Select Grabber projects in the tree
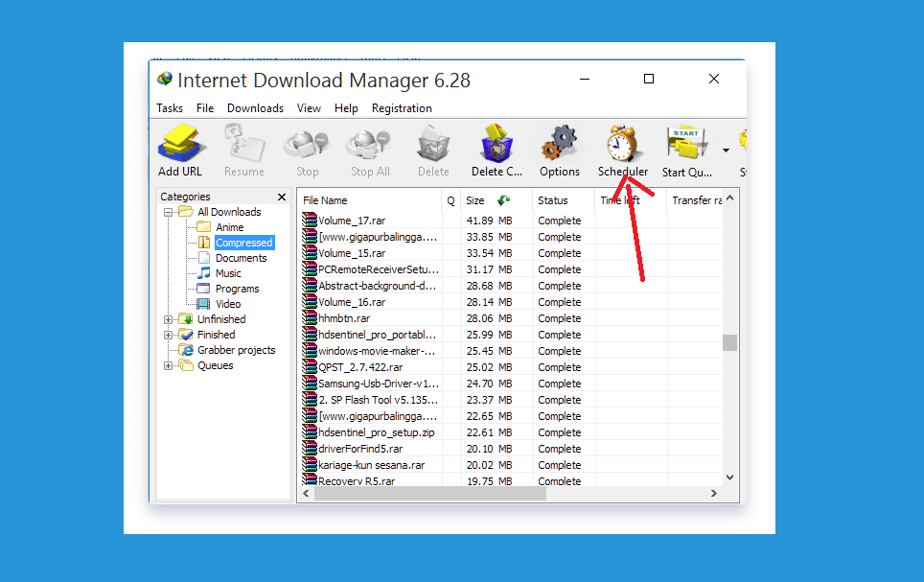 237,350
